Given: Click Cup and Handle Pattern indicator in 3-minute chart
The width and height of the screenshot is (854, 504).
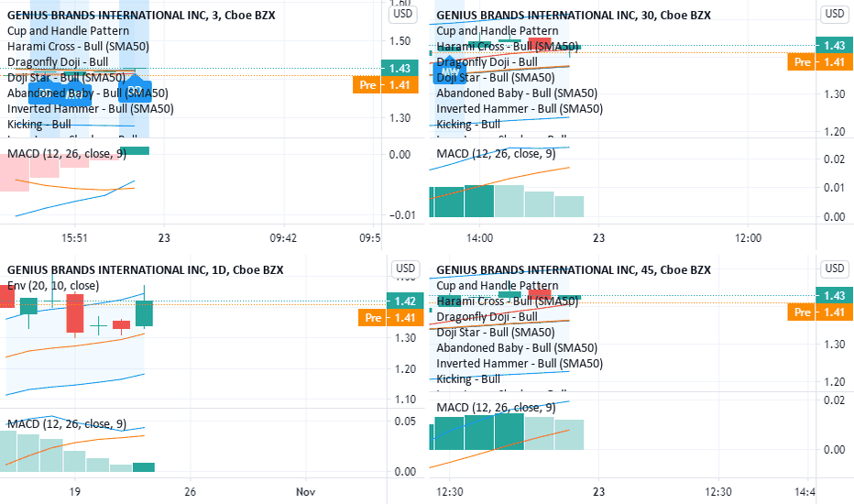Looking at the screenshot, I should click(x=68, y=31).
